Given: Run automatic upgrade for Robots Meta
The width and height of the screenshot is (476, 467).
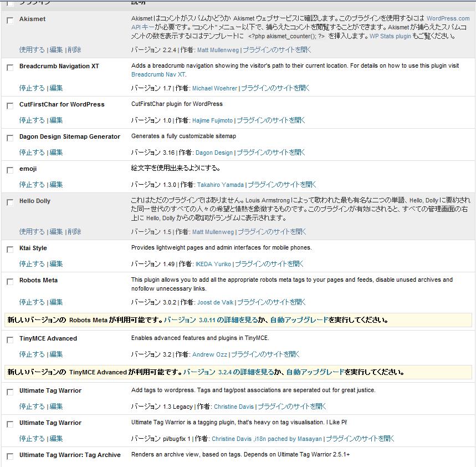Looking at the screenshot, I should (x=299, y=320).
